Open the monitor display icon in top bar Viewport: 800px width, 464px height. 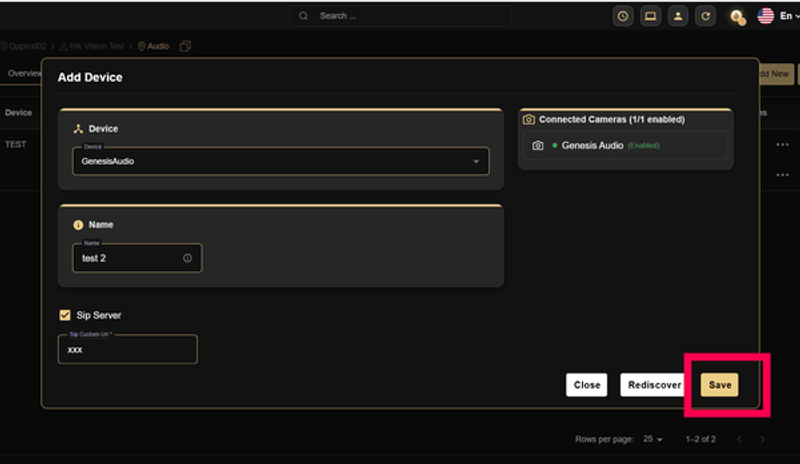[651, 16]
